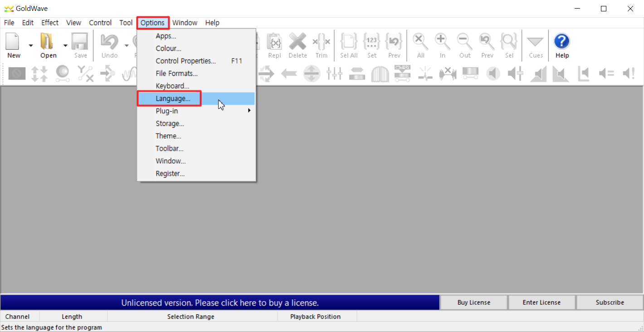This screenshot has height=332, width=644.
Task: Click the Sel All icon
Action: (x=349, y=42)
